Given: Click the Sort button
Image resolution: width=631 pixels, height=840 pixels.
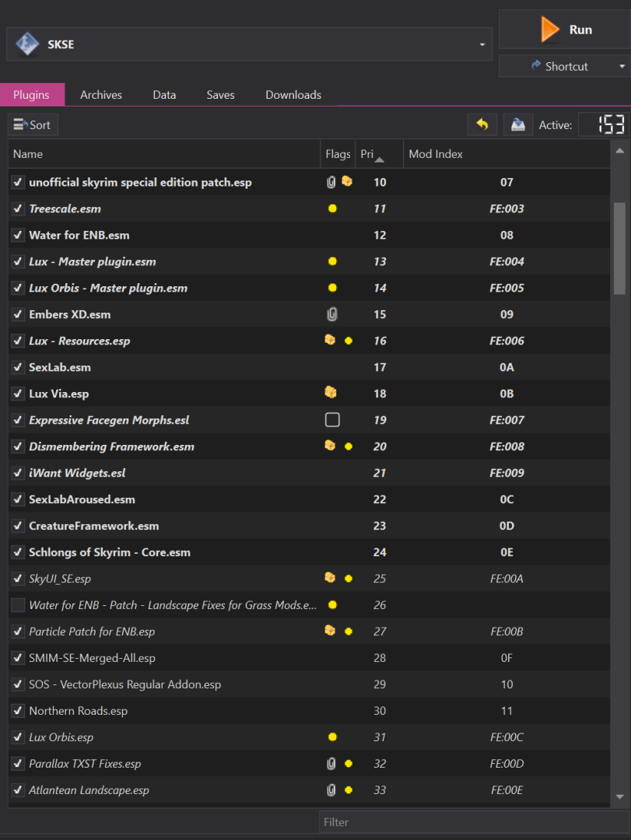Looking at the screenshot, I should (33, 124).
